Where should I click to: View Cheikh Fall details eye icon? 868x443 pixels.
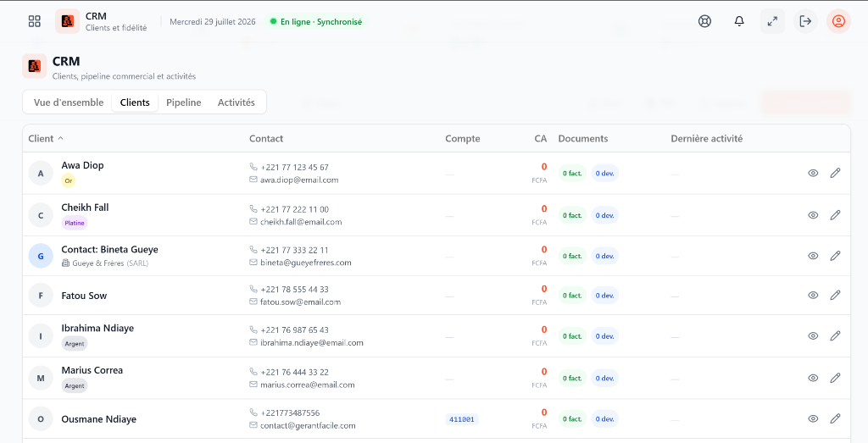[813, 215]
